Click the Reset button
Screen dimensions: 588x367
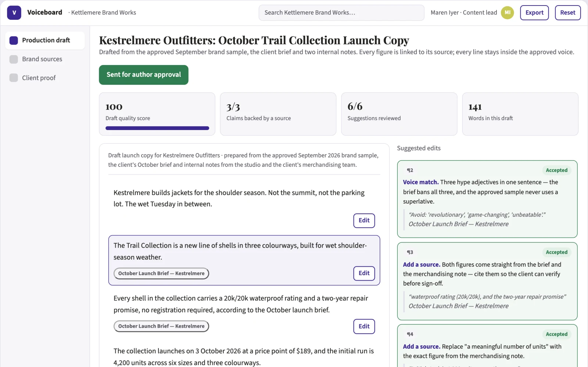[568, 12]
